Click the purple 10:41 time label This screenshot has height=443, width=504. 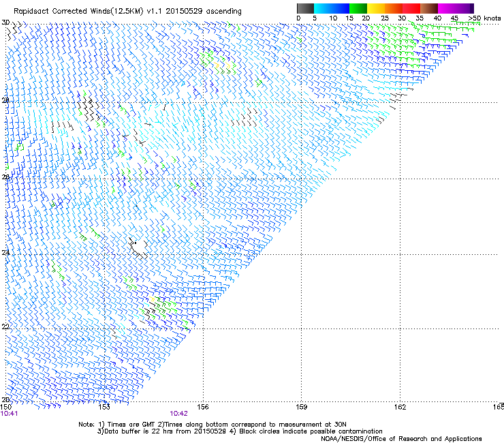tap(10, 414)
